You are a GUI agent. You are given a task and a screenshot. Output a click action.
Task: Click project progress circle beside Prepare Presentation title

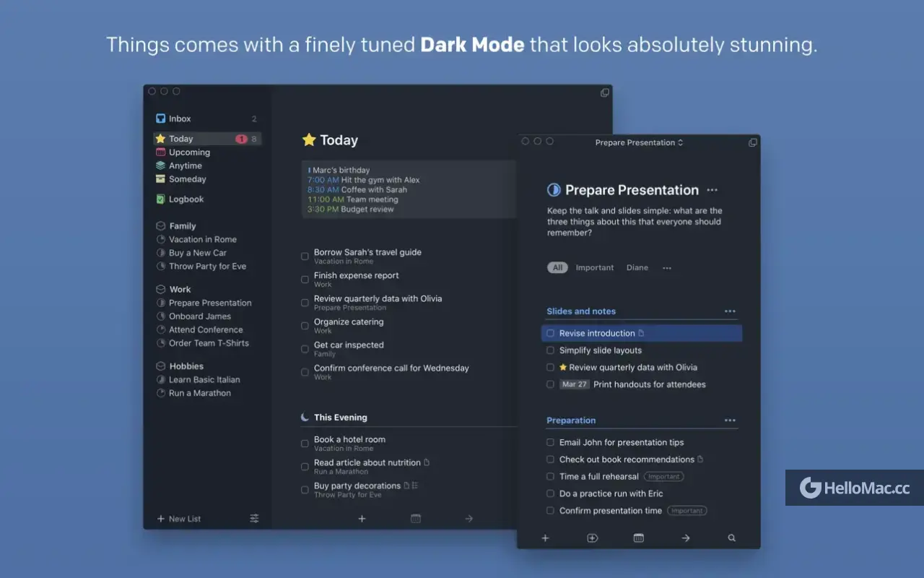(554, 190)
